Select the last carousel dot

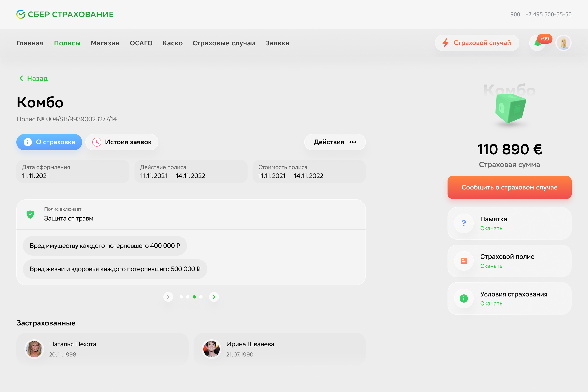(201, 297)
